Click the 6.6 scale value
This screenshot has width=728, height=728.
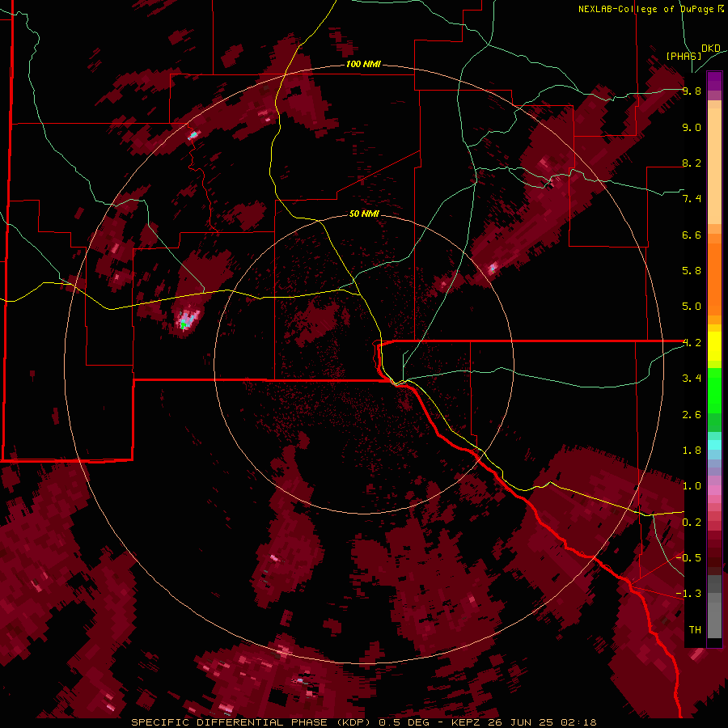tap(692, 235)
